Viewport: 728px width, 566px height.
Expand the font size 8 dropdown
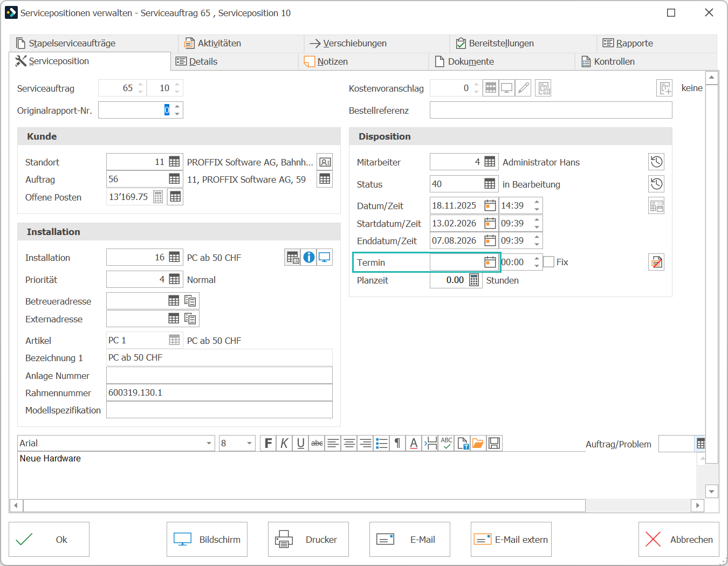click(249, 443)
